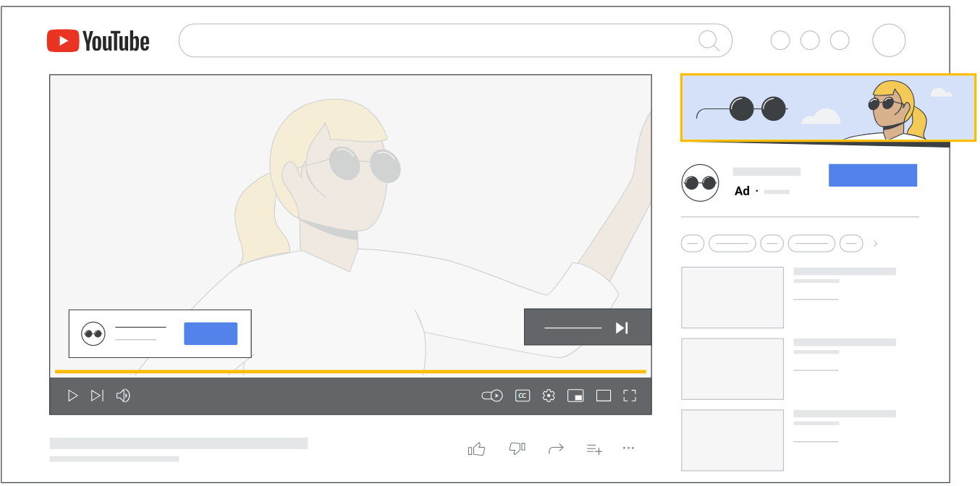This screenshot has width=980, height=486.
Task: Click the sunglasses companion banner ad
Action: [828, 108]
